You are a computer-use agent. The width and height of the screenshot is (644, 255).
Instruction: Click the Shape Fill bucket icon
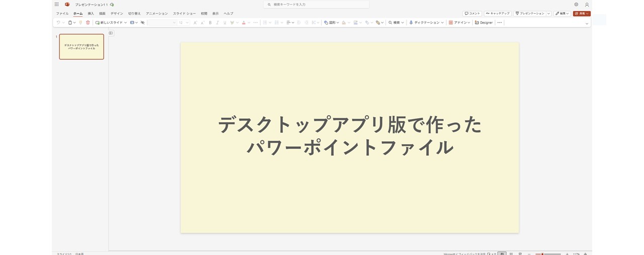pyautogui.click(x=344, y=23)
